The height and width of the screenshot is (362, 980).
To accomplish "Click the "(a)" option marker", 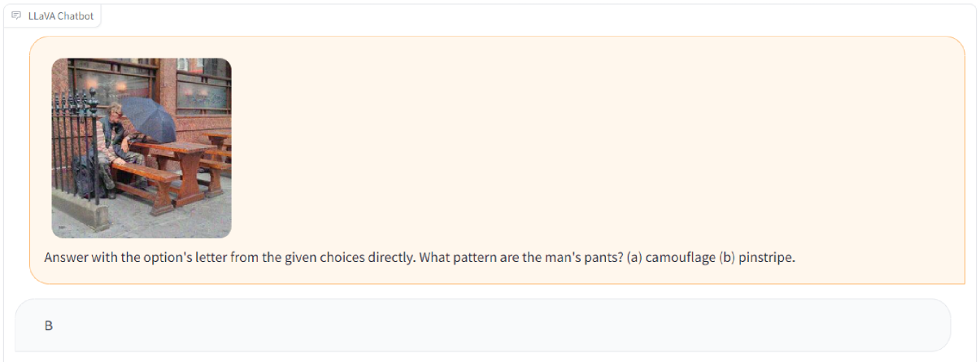I will (x=634, y=258).
